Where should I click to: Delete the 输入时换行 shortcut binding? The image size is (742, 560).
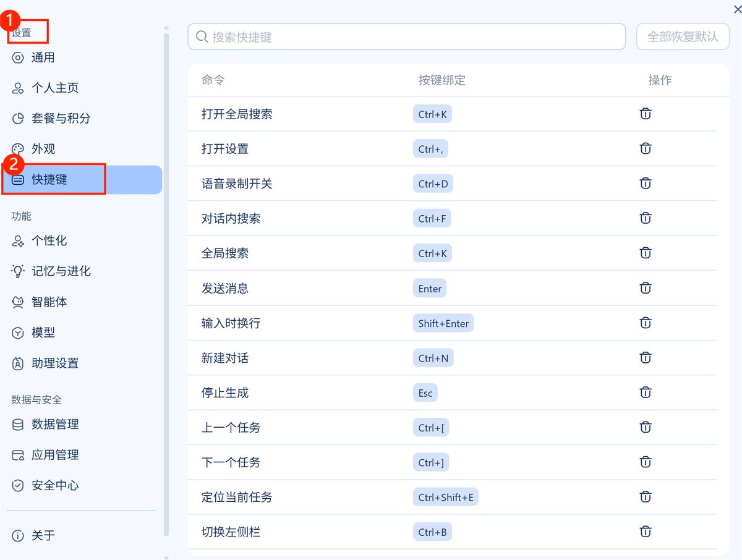[x=646, y=323]
